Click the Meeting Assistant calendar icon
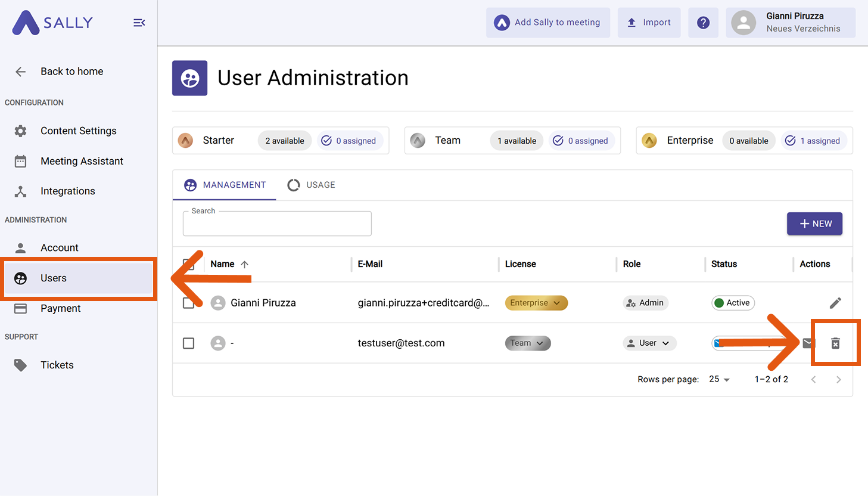This screenshot has width=868, height=496. click(20, 161)
